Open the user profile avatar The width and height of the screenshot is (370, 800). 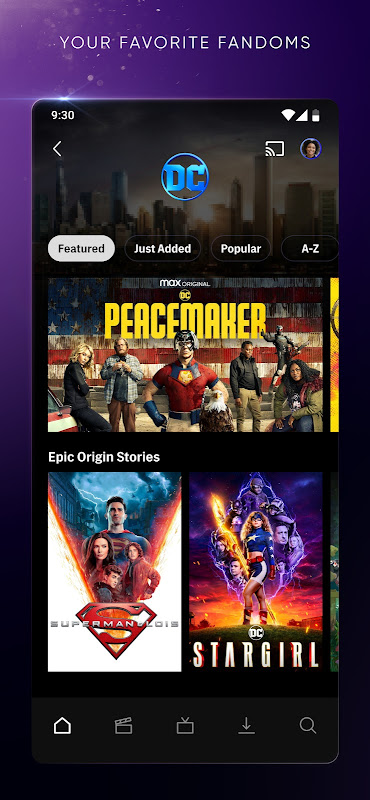click(x=310, y=148)
